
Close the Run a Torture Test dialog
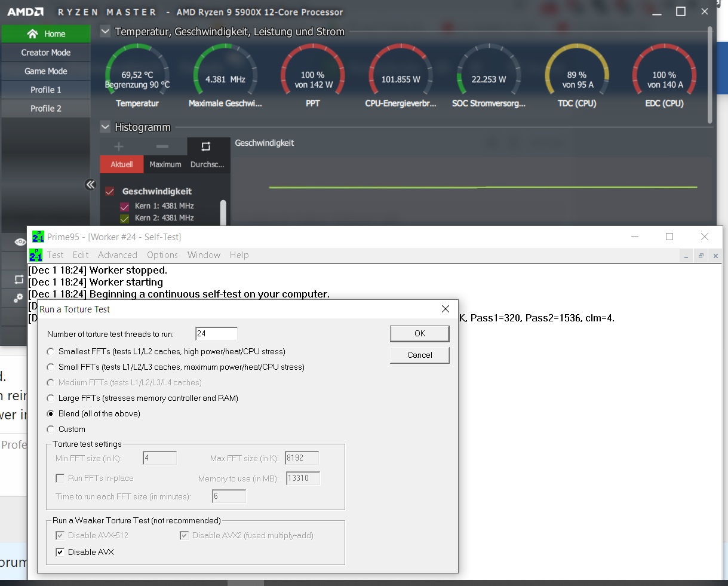click(445, 309)
